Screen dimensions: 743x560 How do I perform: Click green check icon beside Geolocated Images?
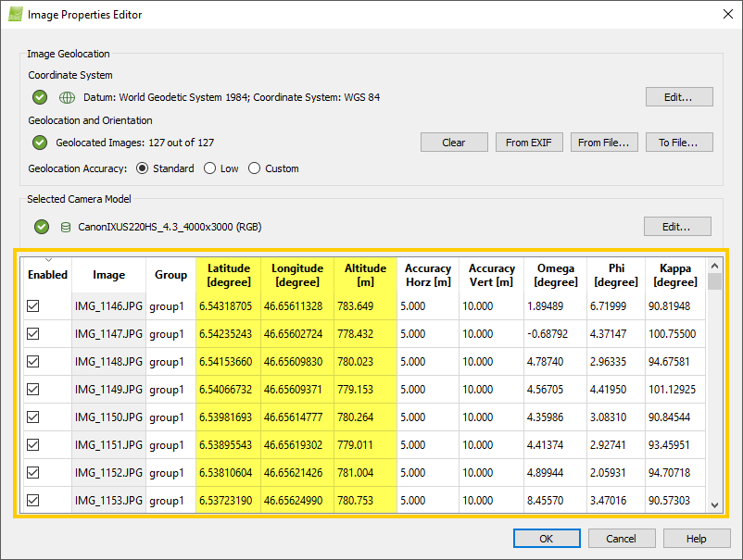40,143
